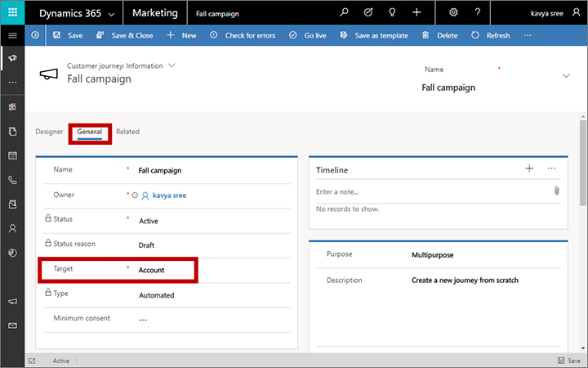Click Save & Close command

125,35
